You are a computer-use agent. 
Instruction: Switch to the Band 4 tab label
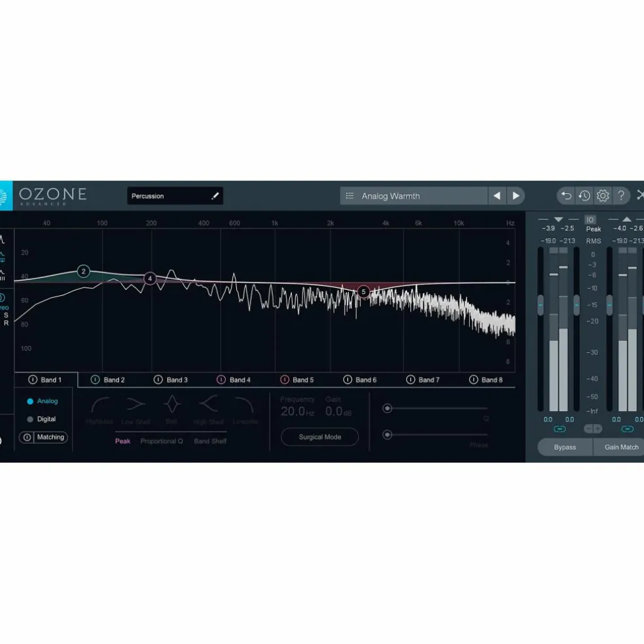[240, 380]
